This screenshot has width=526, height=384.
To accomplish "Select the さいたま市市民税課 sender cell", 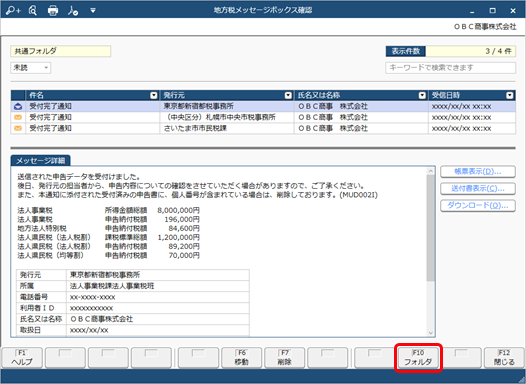I will click(227, 128).
